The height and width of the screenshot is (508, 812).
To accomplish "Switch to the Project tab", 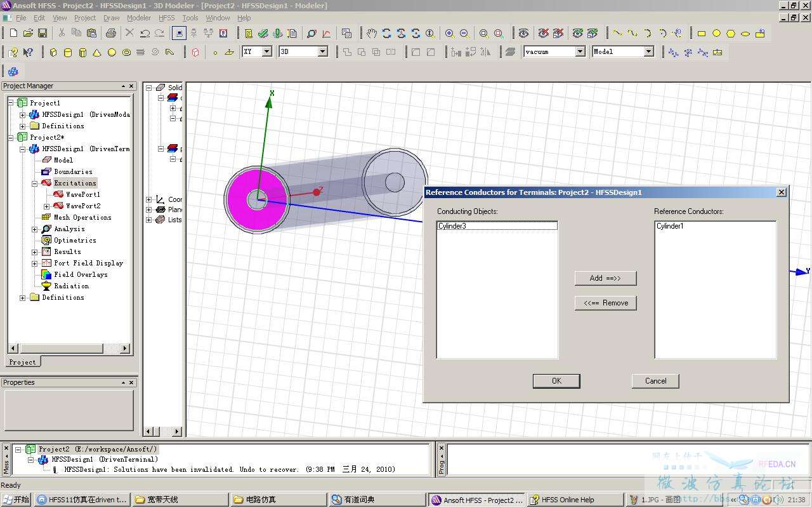I will [23, 362].
